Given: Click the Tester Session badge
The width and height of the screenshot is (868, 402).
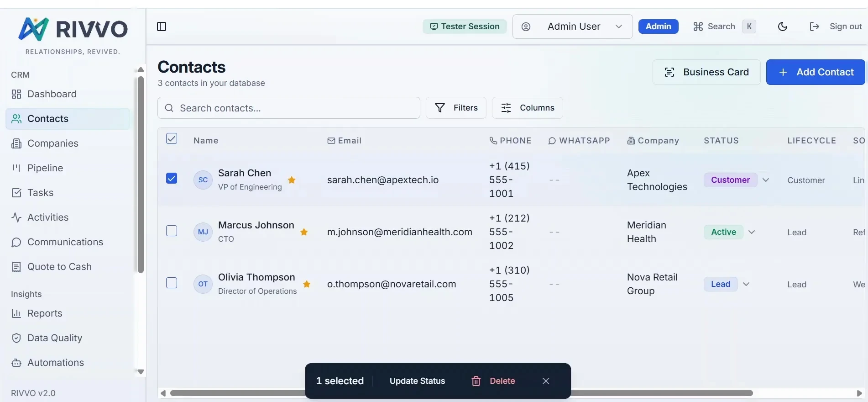Looking at the screenshot, I should 465,26.
